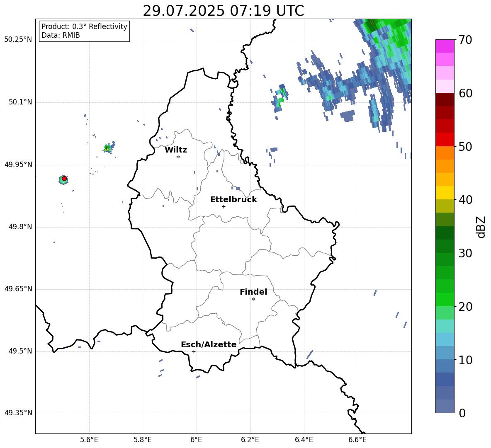
Task: Click the colorbar tick label 70
Action: [x=465, y=40]
